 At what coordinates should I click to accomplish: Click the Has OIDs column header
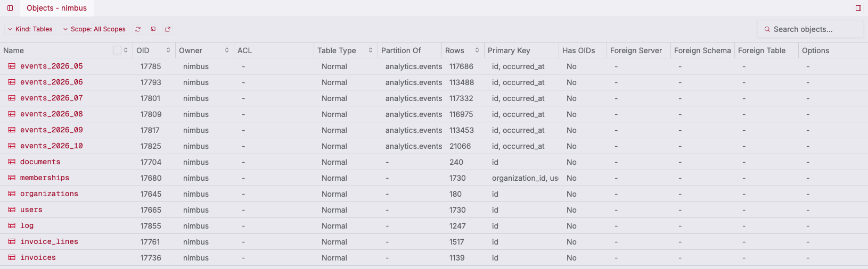tap(583, 51)
